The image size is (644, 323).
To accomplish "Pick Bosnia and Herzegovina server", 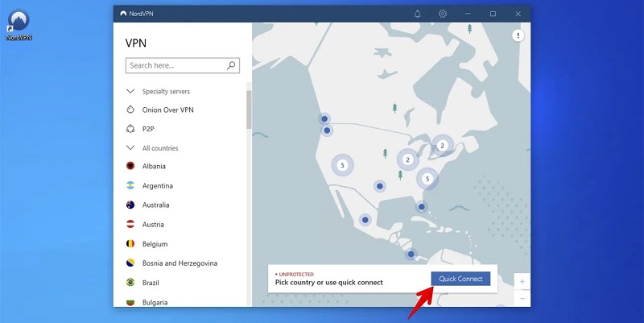I will click(x=180, y=263).
